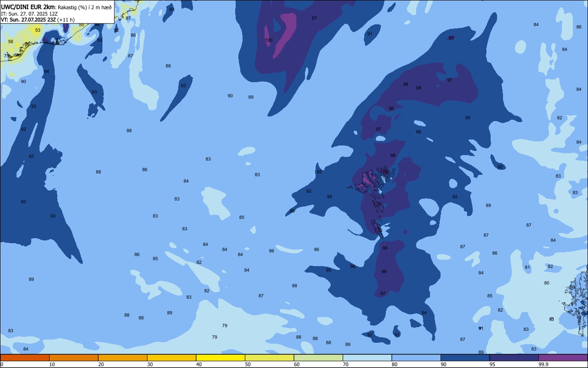Click the orange 10–20 legend swatch
588x368 pixels.
click(73, 357)
